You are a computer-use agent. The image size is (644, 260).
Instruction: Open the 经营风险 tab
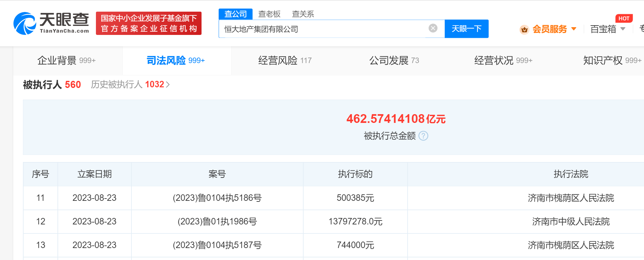pyautogui.click(x=285, y=60)
